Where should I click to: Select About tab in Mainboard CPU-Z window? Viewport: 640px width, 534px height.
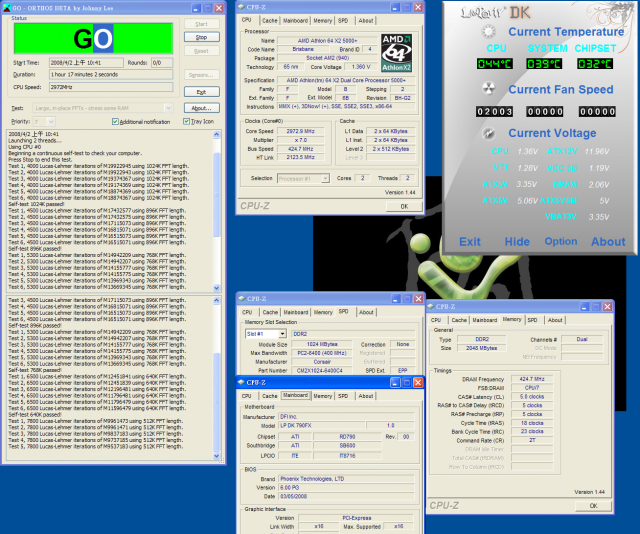366,396
